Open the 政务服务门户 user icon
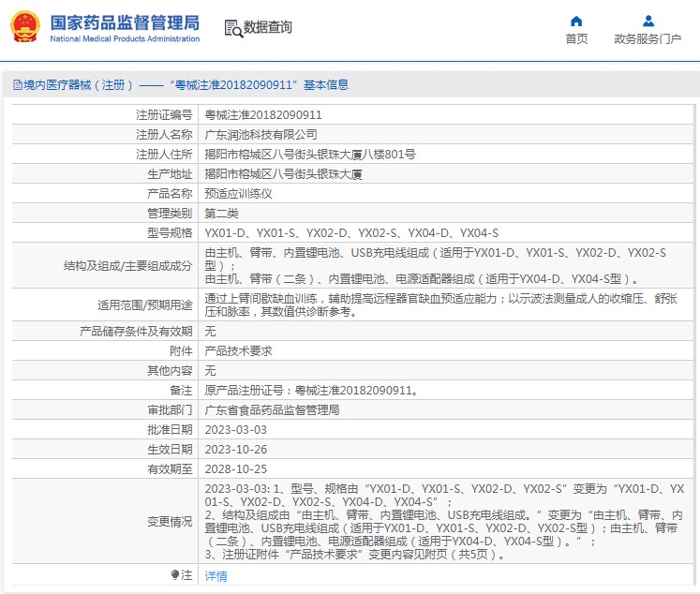The image size is (700, 594). tap(648, 21)
